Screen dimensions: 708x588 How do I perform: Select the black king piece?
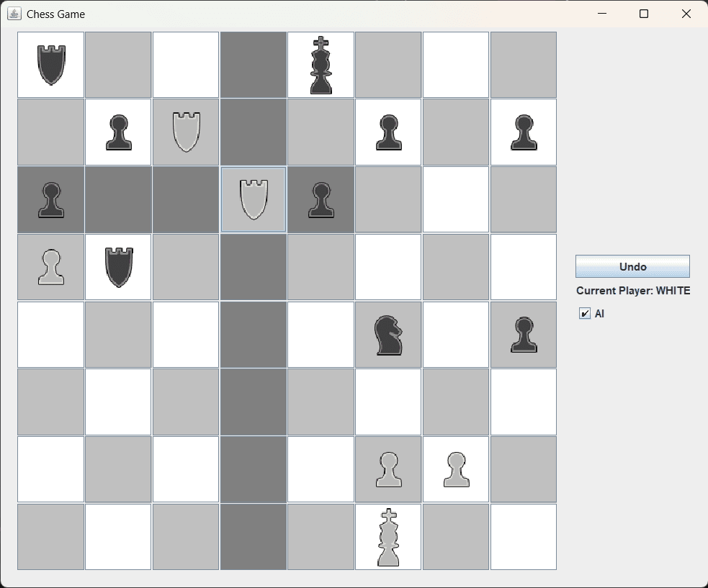[321, 65]
